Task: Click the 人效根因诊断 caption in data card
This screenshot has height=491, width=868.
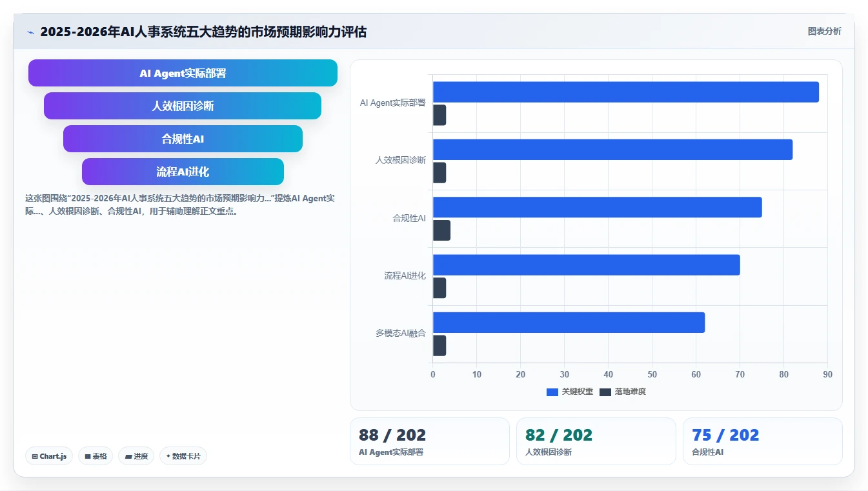Action: click(549, 452)
